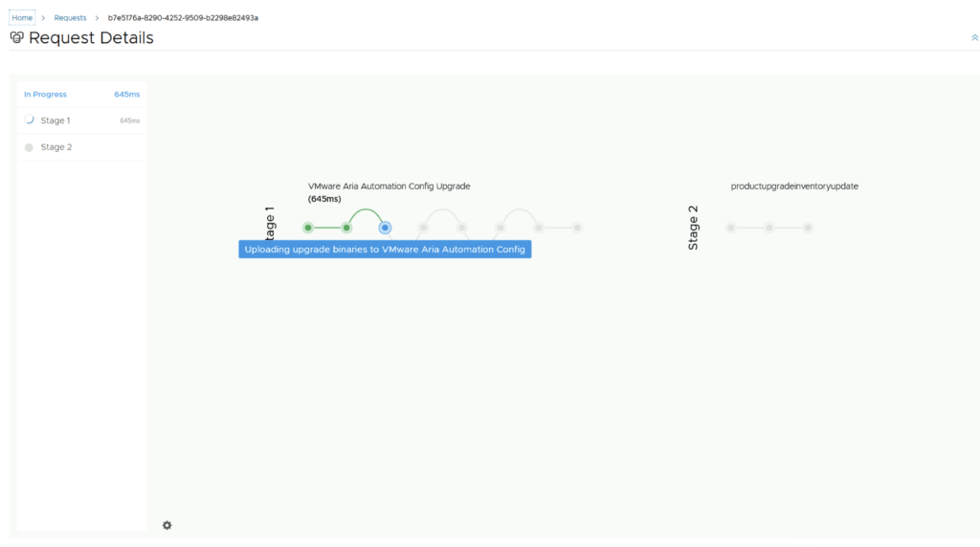
Task: Click the grey Stage 2 status circle
Action: click(29, 147)
